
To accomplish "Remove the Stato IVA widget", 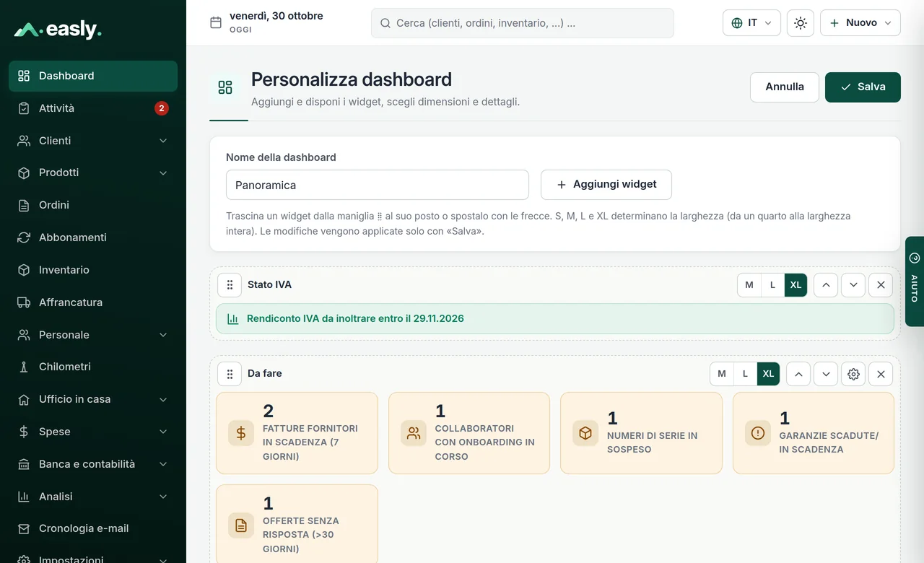I will click(881, 285).
